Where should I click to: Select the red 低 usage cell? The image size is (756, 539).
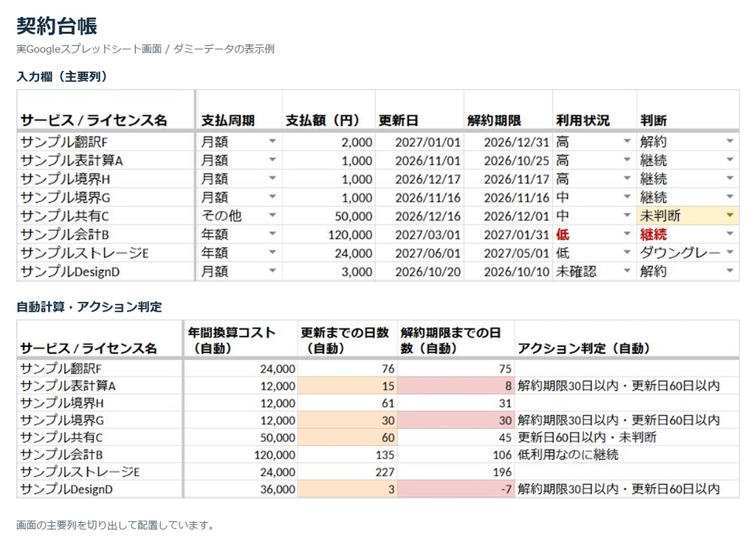tap(594, 234)
